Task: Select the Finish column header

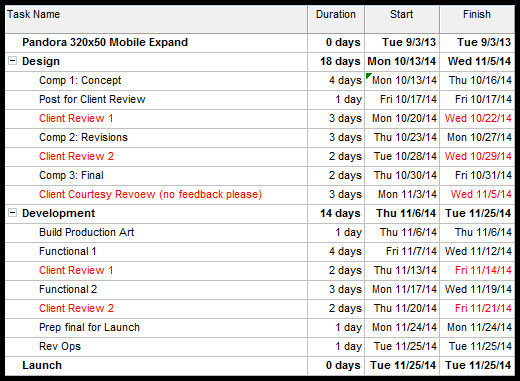Action: [477, 19]
